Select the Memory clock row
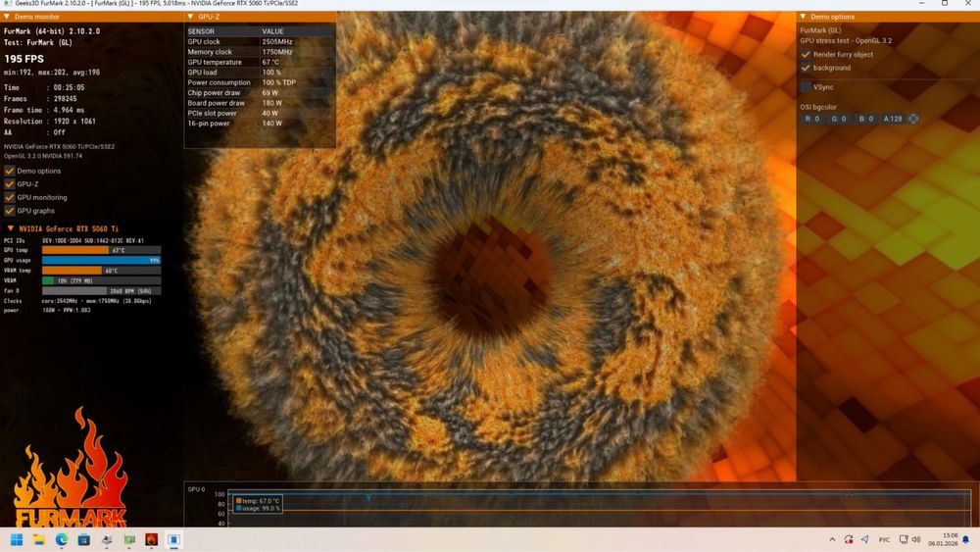This screenshot has width=980, height=552. [x=260, y=52]
